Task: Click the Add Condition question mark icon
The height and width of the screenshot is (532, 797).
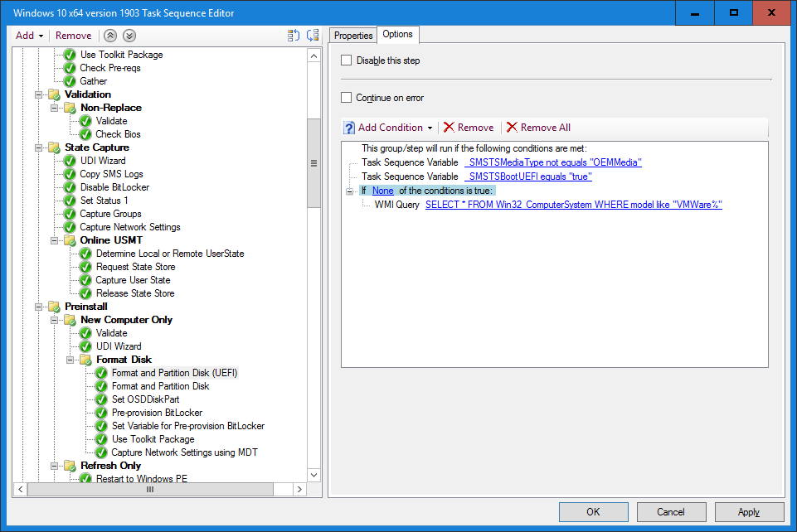Action: coord(349,128)
